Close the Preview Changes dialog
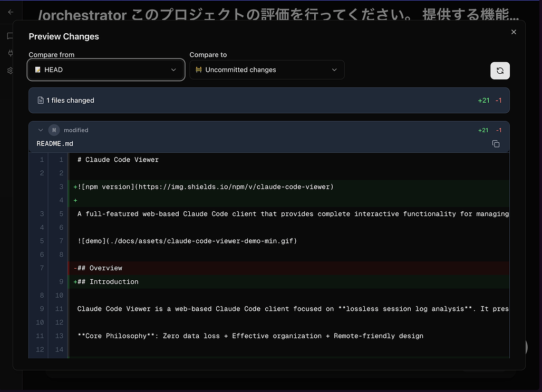 click(514, 32)
